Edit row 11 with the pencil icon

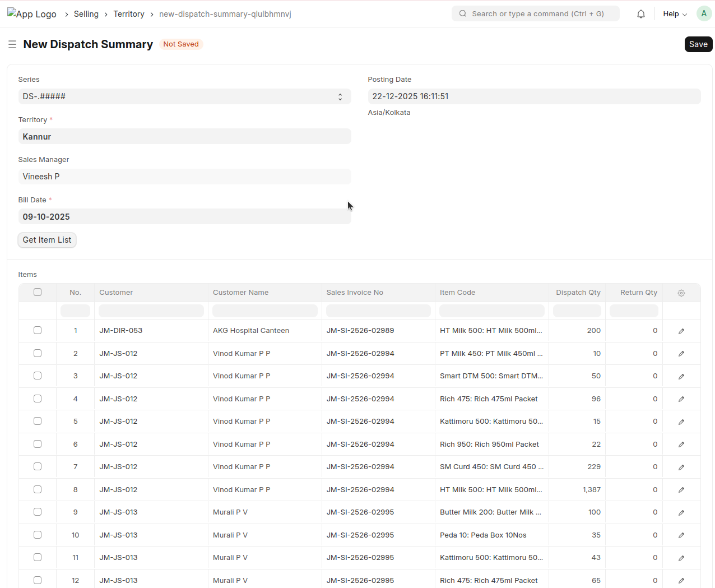point(681,558)
